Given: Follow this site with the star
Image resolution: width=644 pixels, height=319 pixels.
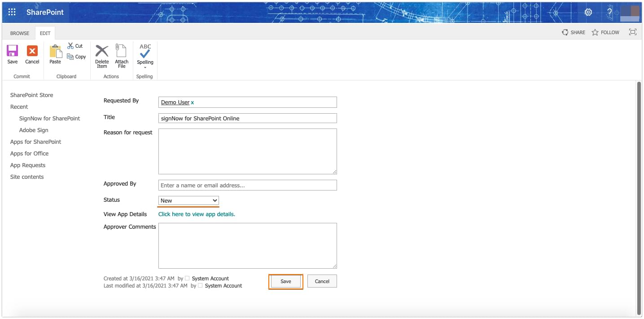Looking at the screenshot, I should (x=605, y=32).
